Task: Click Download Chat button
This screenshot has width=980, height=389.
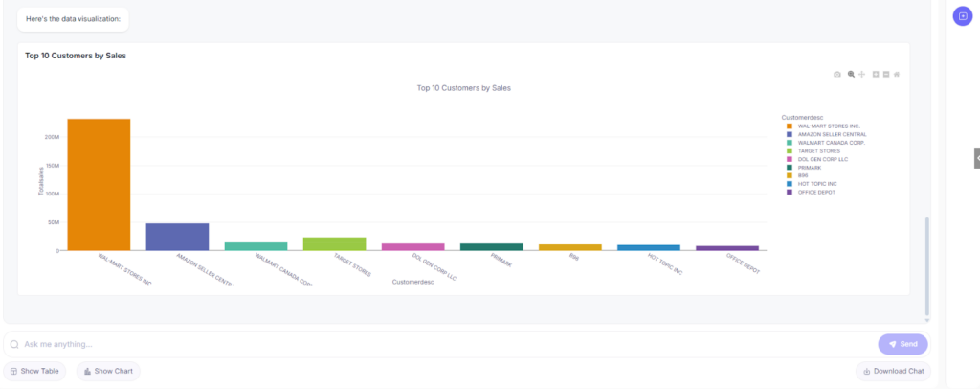Action: point(892,371)
